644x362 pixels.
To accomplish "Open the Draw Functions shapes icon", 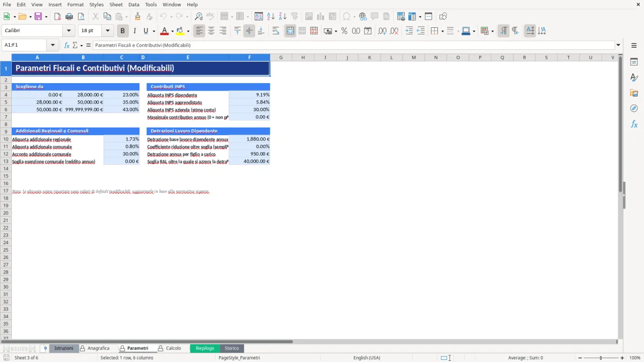I will pyautogui.click(x=443, y=17).
